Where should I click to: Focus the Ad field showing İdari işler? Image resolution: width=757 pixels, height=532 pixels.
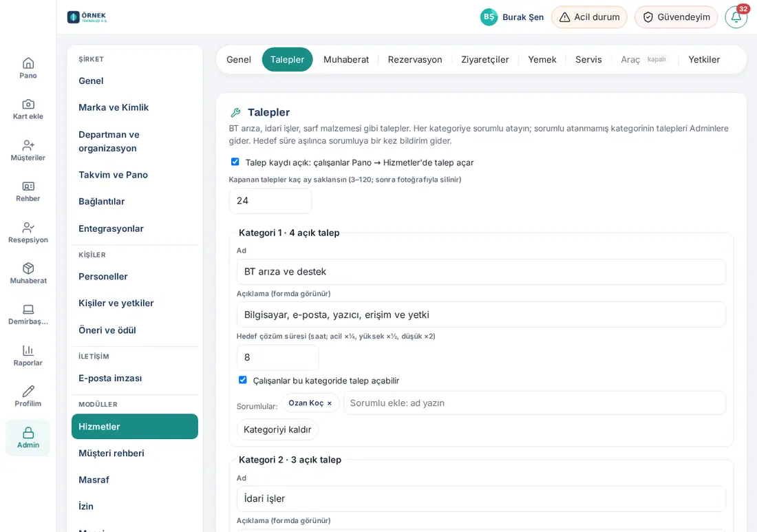(x=481, y=499)
